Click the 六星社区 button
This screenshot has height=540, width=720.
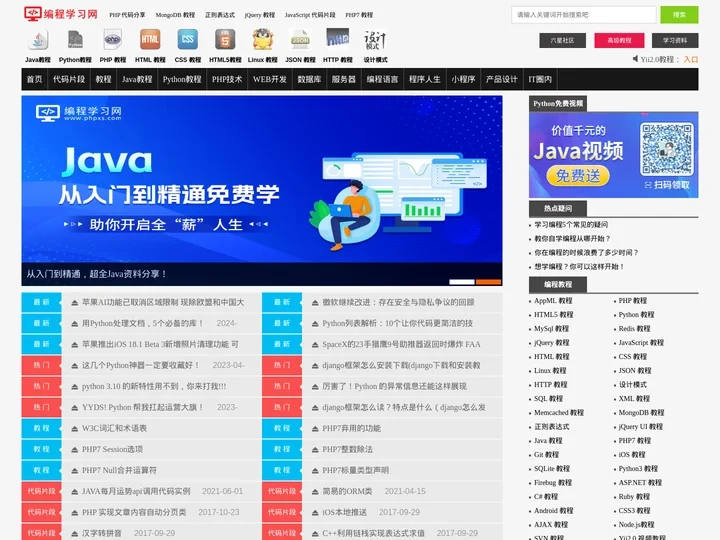[x=562, y=40]
